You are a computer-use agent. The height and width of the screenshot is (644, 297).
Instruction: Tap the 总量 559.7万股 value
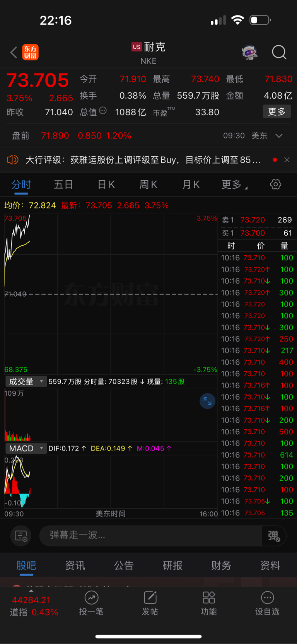point(198,96)
